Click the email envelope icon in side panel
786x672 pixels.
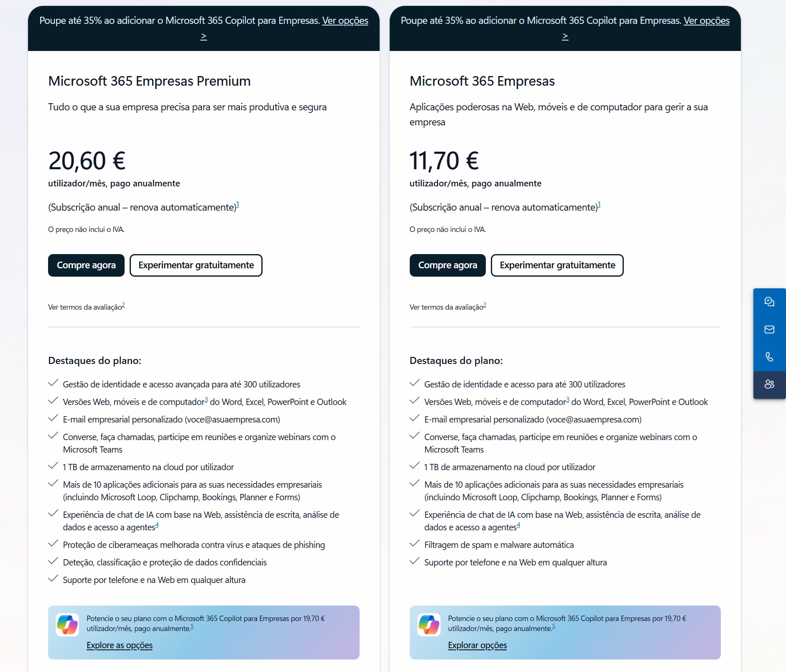[x=769, y=329]
